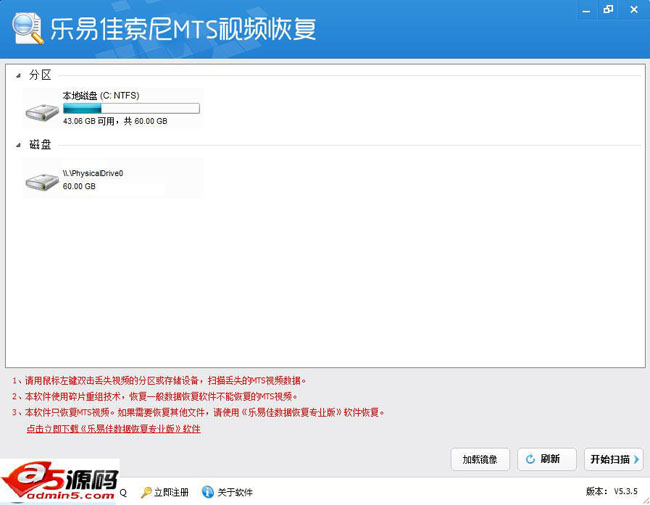Select the \\.\PhysicalDrive0 label
The image size is (650, 505).
point(93,173)
